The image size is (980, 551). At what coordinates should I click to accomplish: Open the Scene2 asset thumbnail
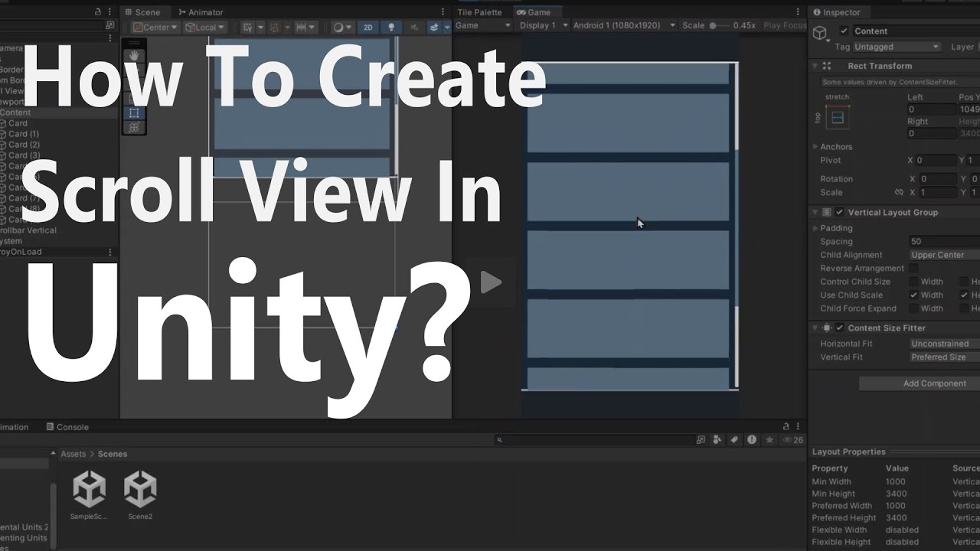[140, 489]
